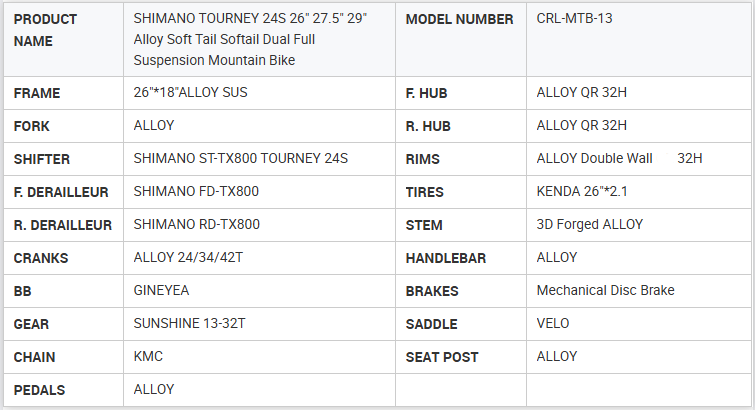Select the KMC chain value
Screen dimensions: 755x410
point(148,357)
